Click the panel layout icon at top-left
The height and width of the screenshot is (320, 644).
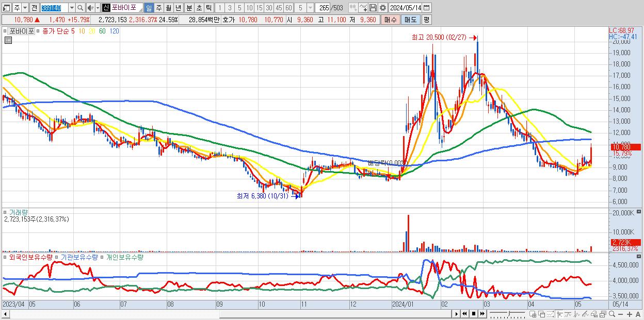(x=6, y=8)
